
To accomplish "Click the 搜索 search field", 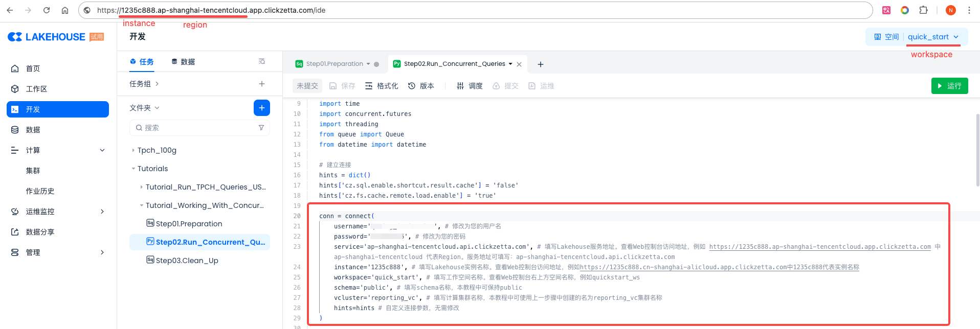I will pyautogui.click(x=199, y=128).
